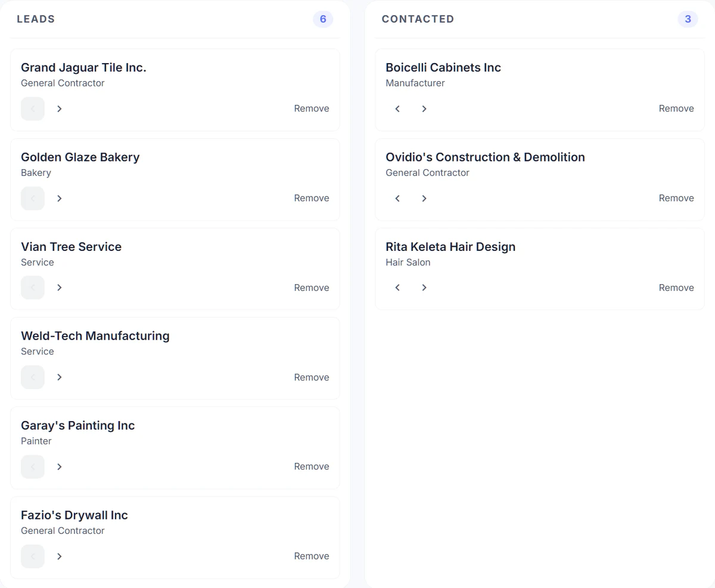This screenshot has width=715, height=588.
Task: Click Hair Salon label under Rita Keleta
Action: [x=408, y=262]
